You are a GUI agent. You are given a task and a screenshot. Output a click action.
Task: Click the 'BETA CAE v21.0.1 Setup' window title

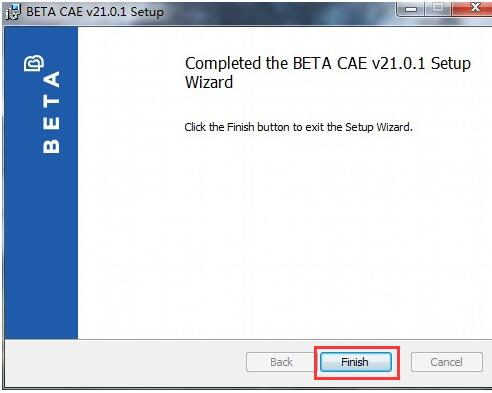[95, 12]
